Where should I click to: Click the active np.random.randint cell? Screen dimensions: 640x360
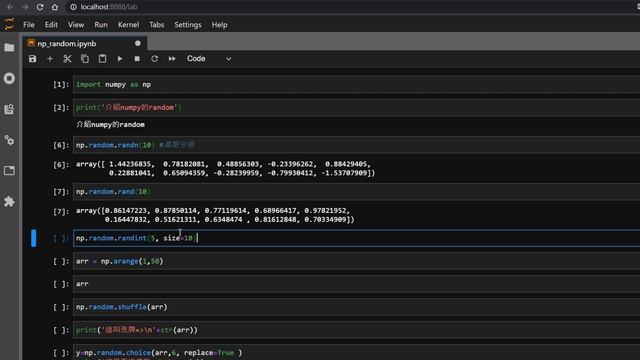point(356,238)
